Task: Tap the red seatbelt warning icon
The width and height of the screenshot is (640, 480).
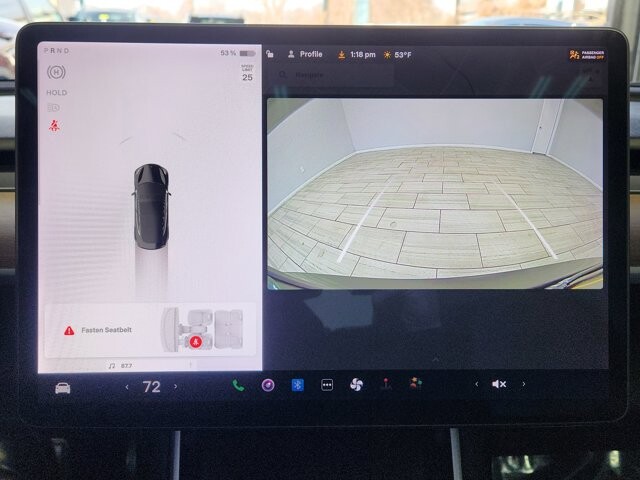Action: [x=54, y=126]
